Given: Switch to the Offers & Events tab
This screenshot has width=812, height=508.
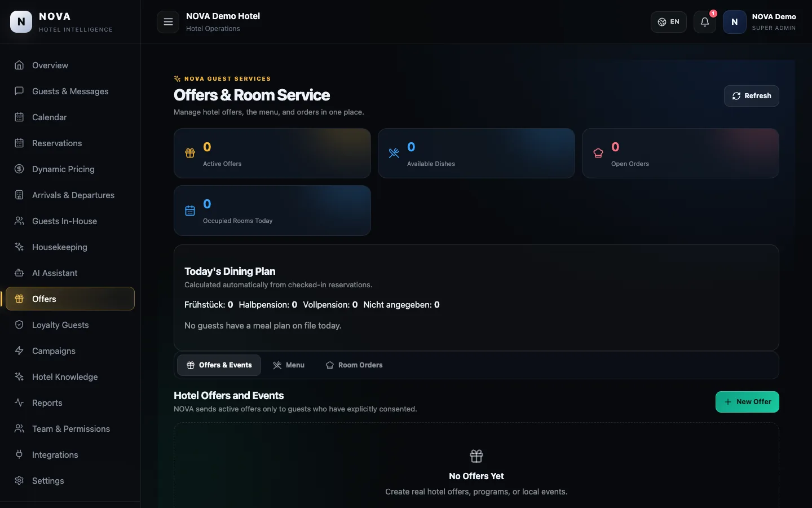Looking at the screenshot, I should (x=219, y=365).
